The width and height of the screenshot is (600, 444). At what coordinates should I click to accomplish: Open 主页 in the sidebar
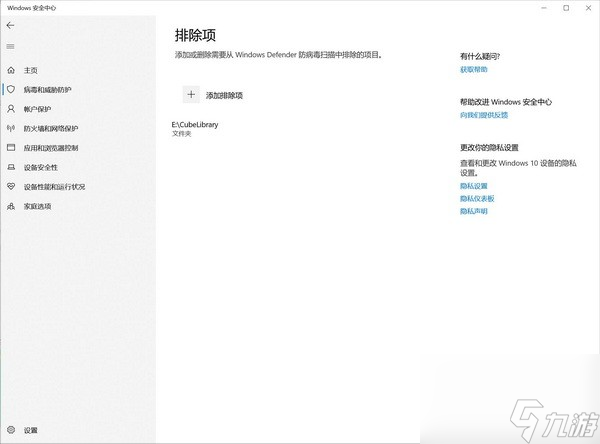click(31, 70)
